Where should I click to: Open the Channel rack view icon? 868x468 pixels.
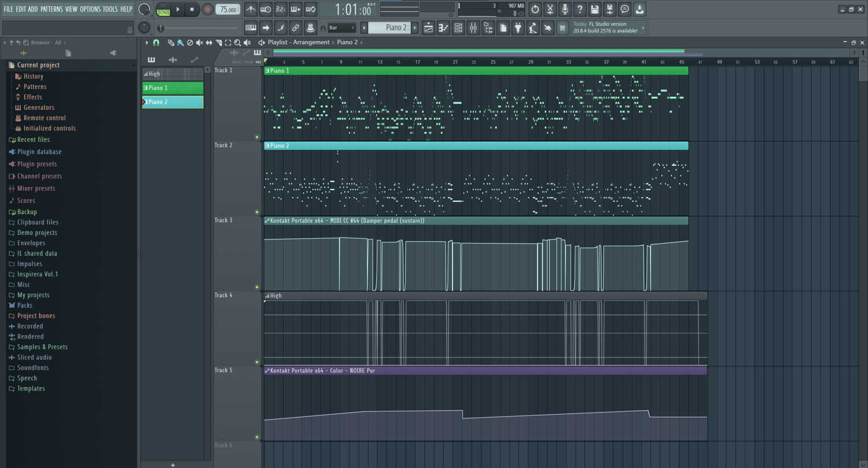[x=458, y=27]
